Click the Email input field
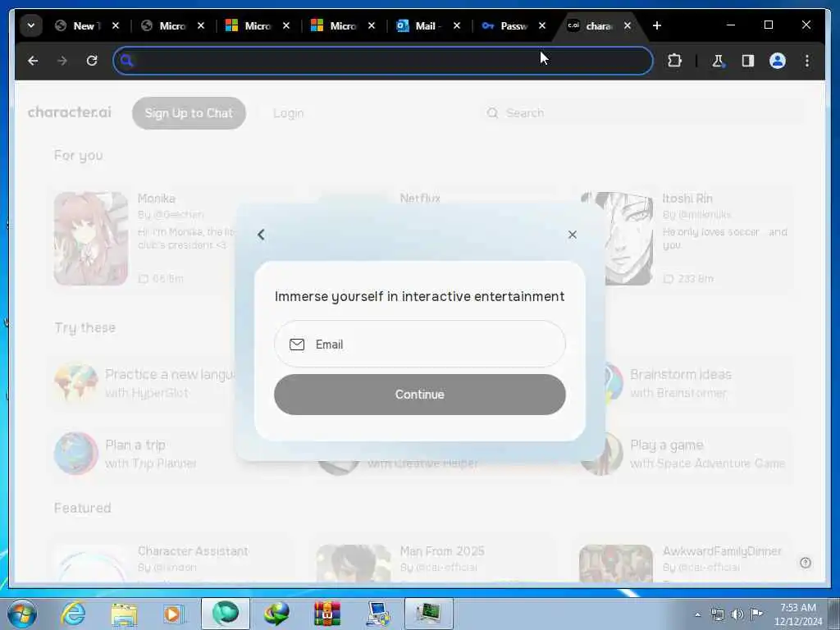The image size is (840, 630). [x=419, y=344]
